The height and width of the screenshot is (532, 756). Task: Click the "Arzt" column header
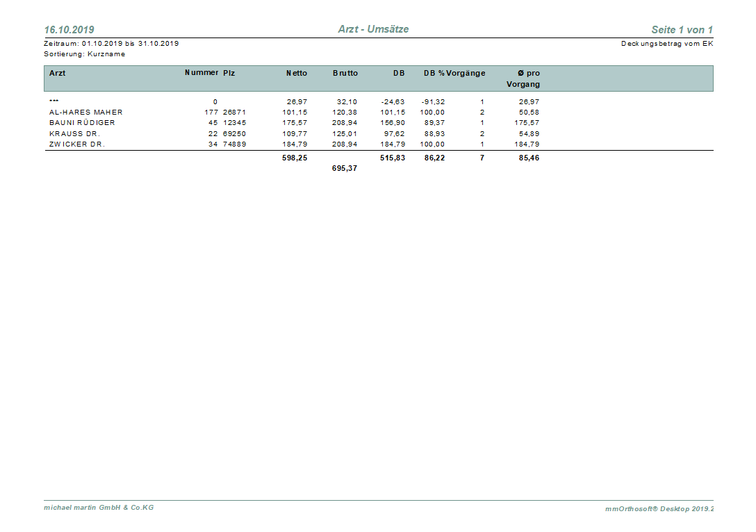point(57,73)
